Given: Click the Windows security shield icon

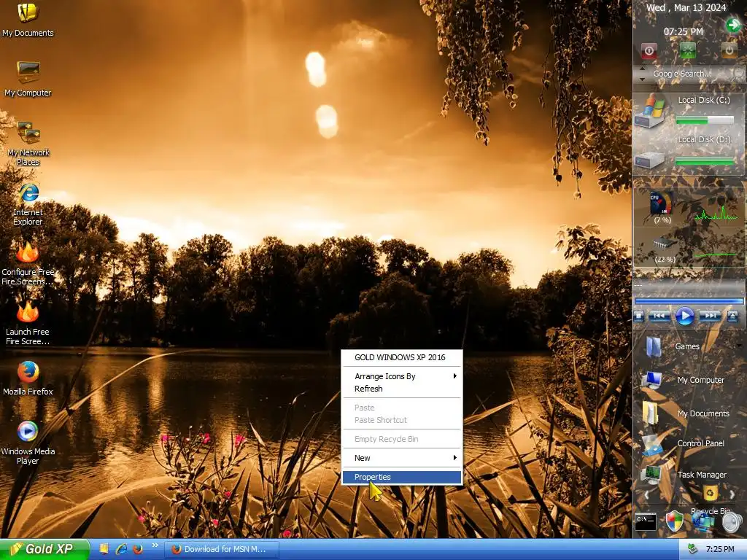Looking at the screenshot, I should tap(675, 521).
